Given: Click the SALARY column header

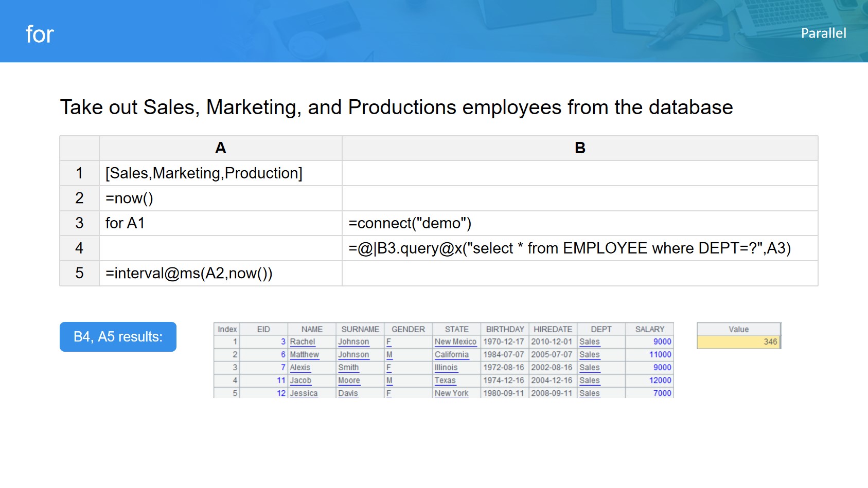Looking at the screenshot, I should coord(649,329).
